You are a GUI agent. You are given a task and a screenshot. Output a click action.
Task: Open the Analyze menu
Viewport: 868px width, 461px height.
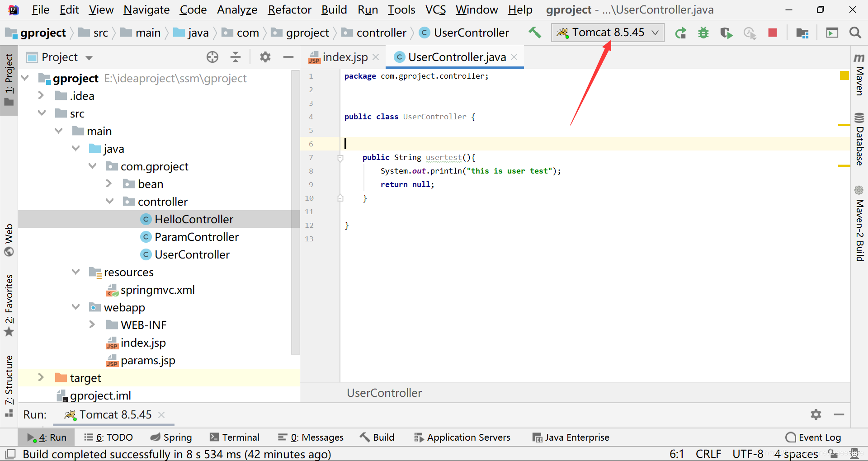(237, 9)
